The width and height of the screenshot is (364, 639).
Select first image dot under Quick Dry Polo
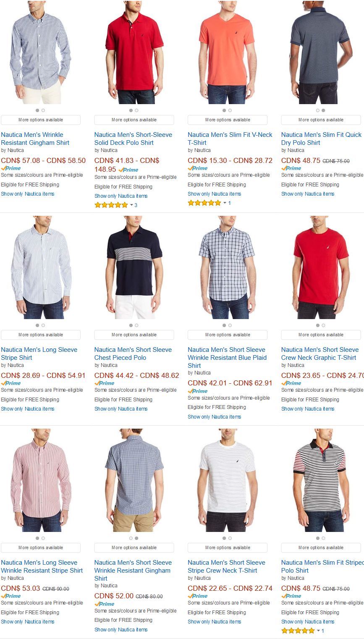318,110
